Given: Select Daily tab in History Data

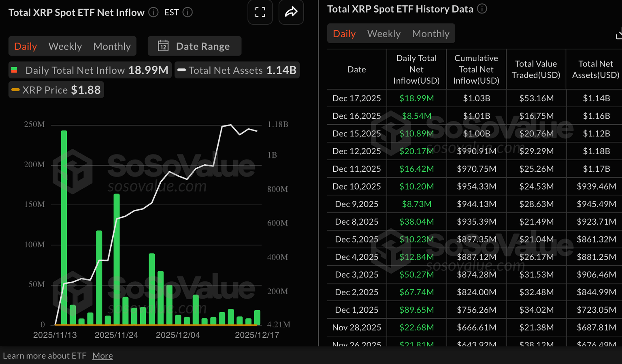Looking at the screenshot, I should tap(344, 34).
